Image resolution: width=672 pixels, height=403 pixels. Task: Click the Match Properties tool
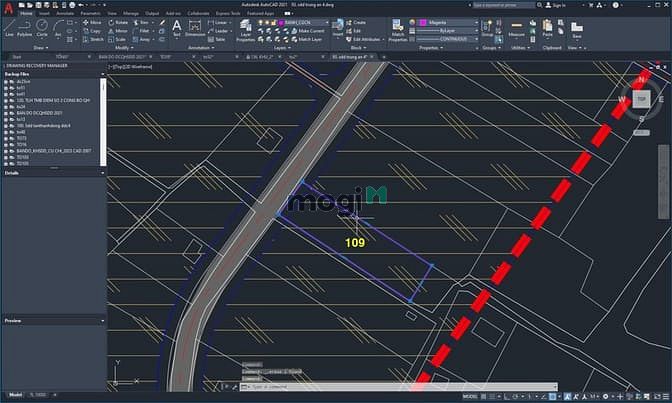point(398,30)
